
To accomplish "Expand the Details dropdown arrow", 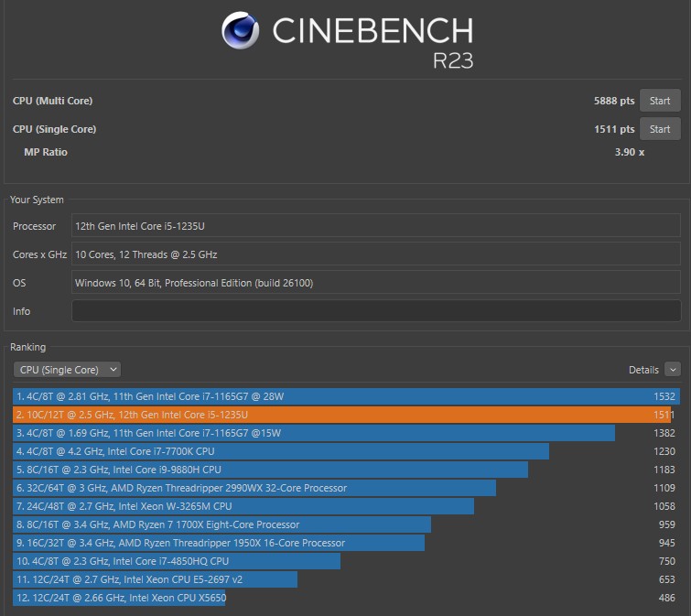I will (673, 370).
